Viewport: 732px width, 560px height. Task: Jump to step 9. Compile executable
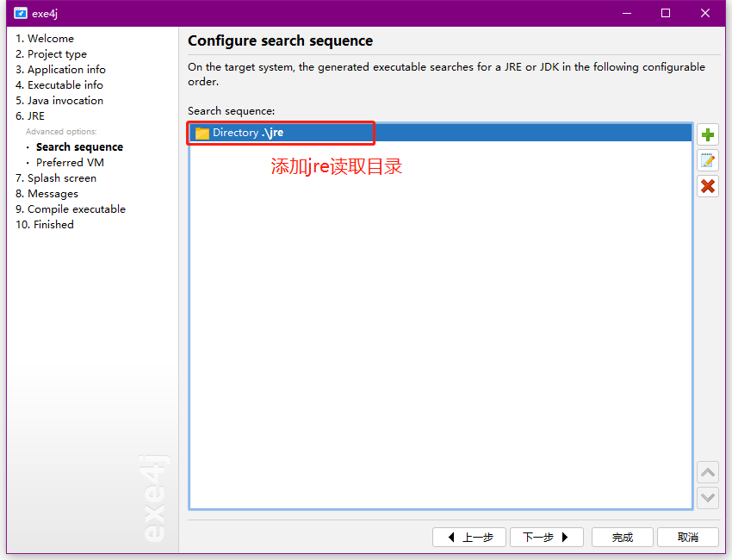71,209
